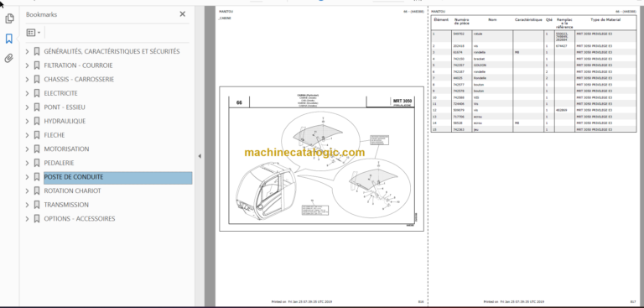Open the Attachments paperclip icon

pyautogui.click(x=9, y=59)
